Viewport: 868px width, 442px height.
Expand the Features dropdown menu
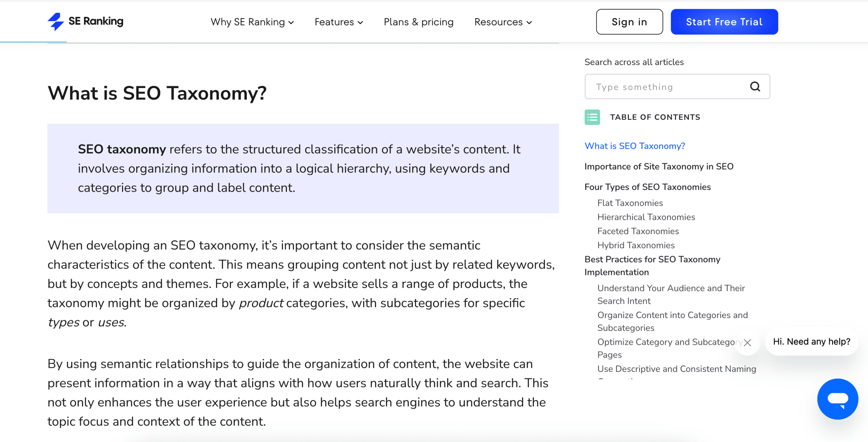tap(339, 22)
